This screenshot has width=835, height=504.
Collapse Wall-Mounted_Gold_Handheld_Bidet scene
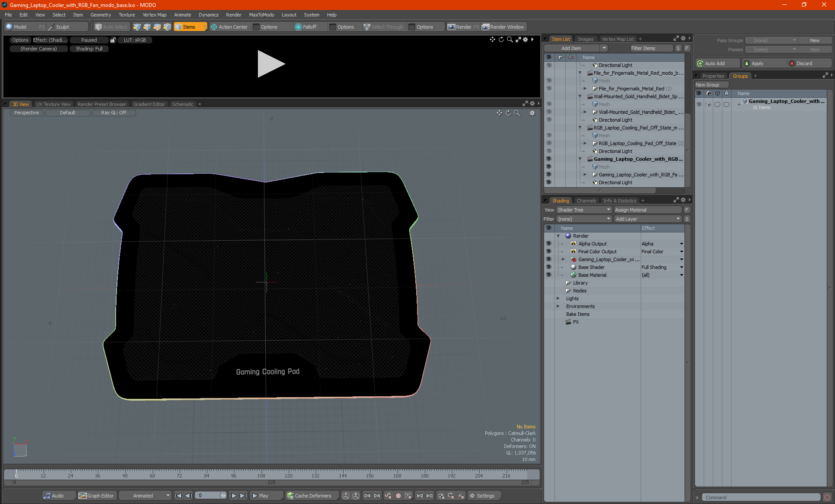[x=580, y=96]
